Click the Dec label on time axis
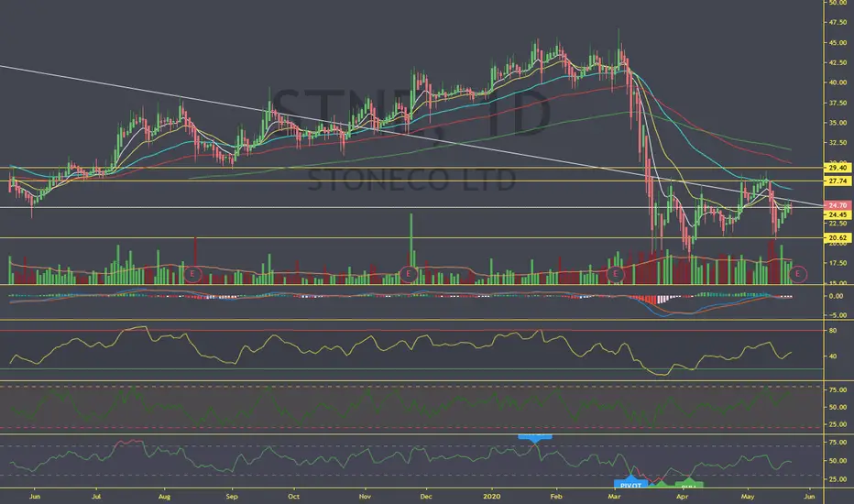854x504 pixels. click(426, 497)
